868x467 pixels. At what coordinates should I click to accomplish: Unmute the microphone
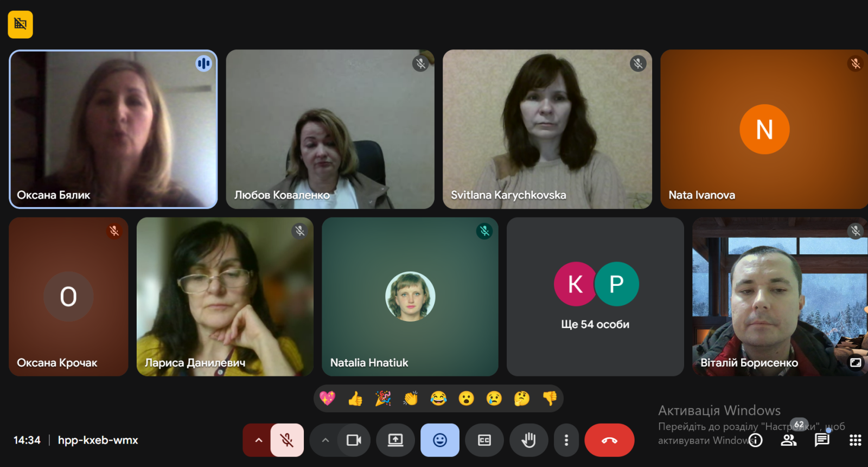pos(287,440)
